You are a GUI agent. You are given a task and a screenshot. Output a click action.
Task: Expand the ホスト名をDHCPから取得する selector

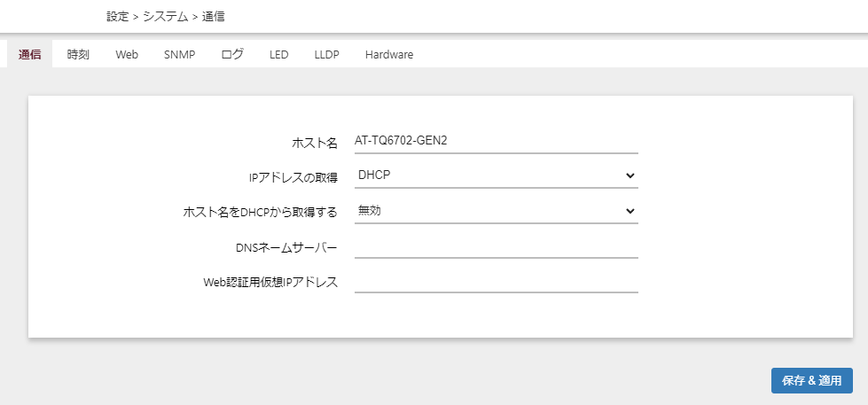[x=496, y=211]
